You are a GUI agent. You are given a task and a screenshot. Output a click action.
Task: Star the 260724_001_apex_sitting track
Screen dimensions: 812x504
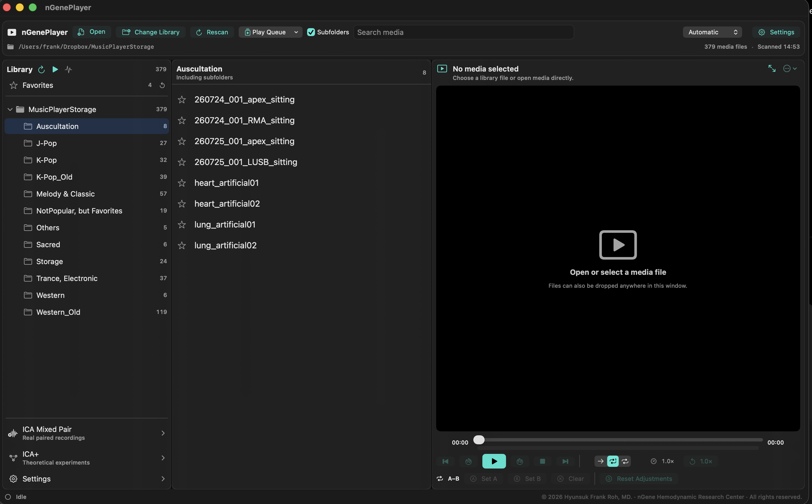pos(182,100)
